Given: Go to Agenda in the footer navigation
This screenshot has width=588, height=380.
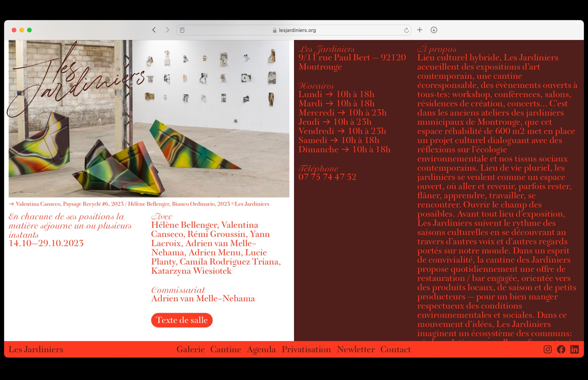Looking at the screenshot, I should 261,349.
